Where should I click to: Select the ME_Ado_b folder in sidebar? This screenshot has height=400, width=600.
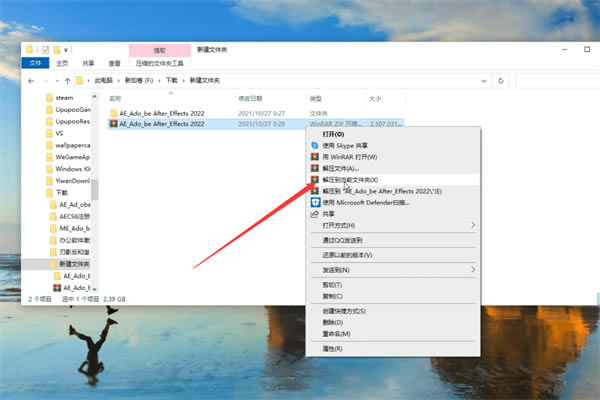pyautogui.click(x=70, y=229)
